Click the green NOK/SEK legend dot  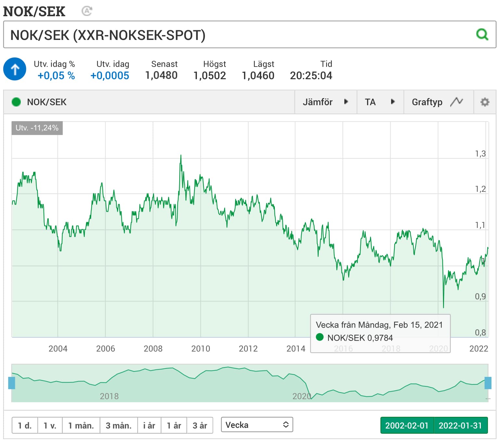[16, 102]
